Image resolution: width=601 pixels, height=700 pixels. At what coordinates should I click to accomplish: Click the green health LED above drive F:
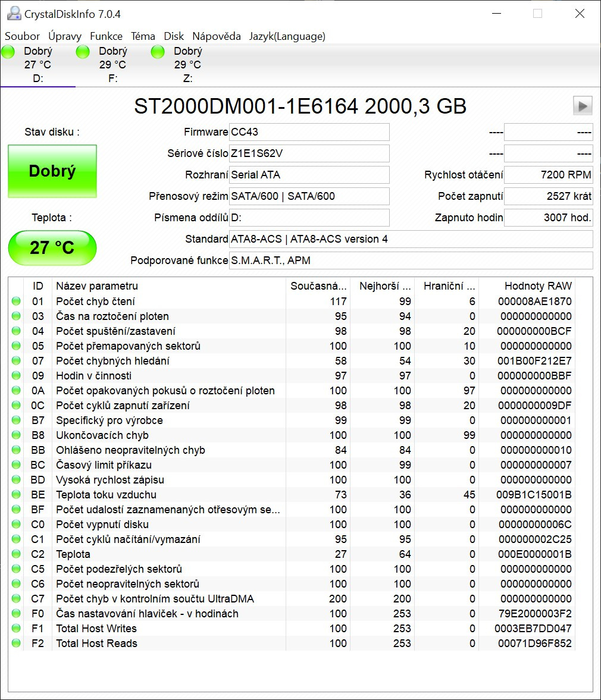(82, 52)
